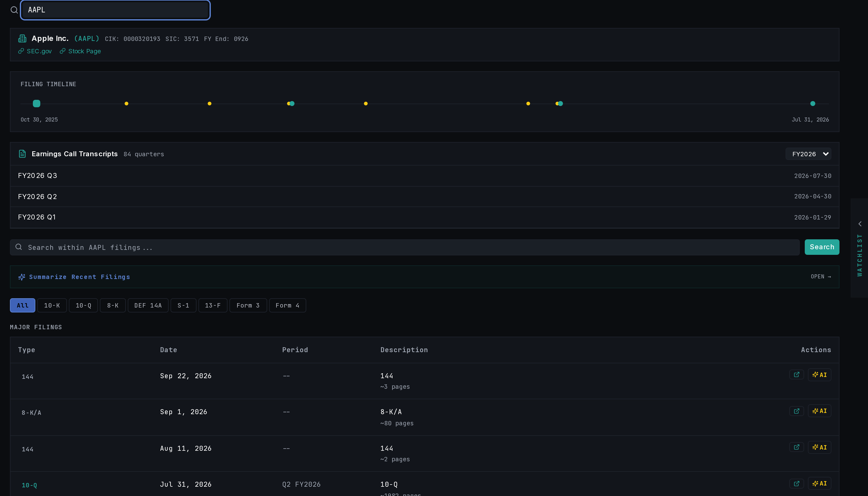Screen dimensions: 868x496
Task: Open the Stock Page link
Action: pyautogui.click(x=80, y=51)
